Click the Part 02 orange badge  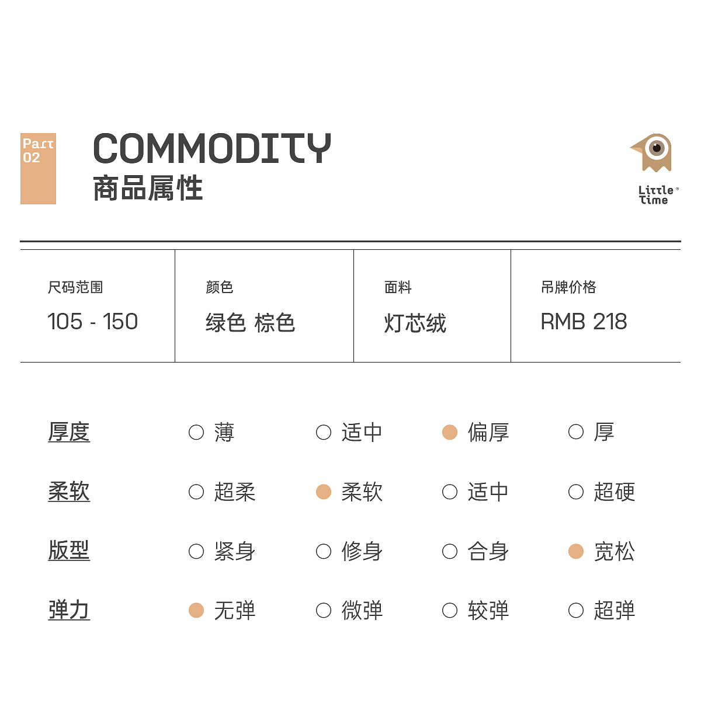click(x=38, y=169)
